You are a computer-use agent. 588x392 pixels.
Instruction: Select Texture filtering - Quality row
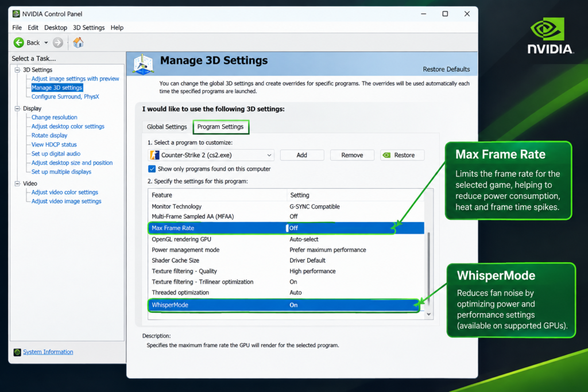pyautogui.click(x=287, y=271)
